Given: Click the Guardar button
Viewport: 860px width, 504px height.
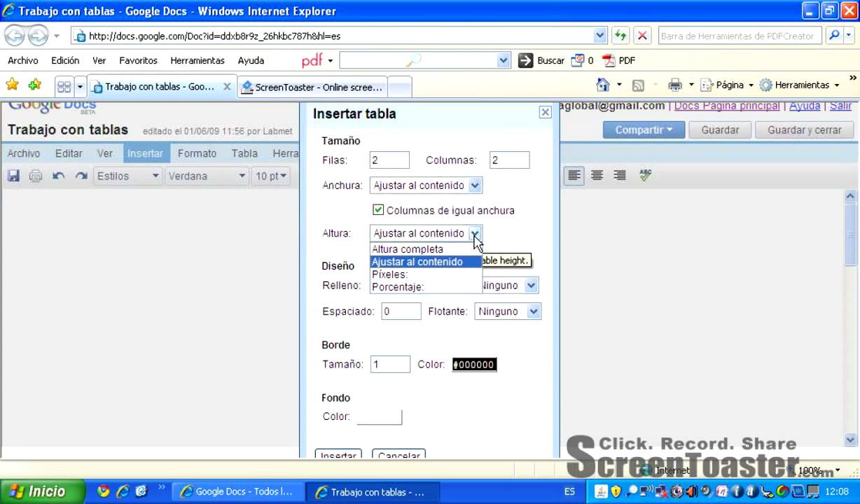Looking at the screenshot, I should pos(720,129).
